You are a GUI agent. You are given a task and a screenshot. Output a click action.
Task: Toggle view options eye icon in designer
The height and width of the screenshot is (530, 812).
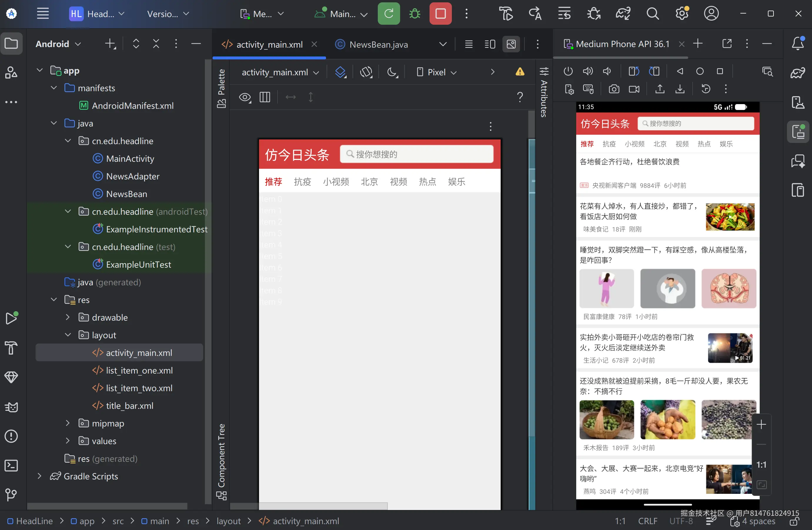pyautogui.click(x=245, y=97)
